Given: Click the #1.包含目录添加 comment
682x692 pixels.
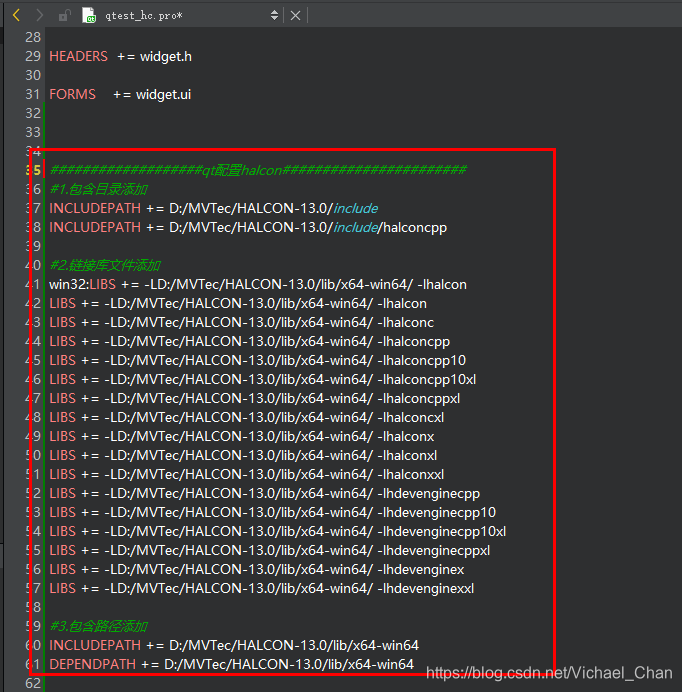Looking at the screenshot, I should [98, 189].
